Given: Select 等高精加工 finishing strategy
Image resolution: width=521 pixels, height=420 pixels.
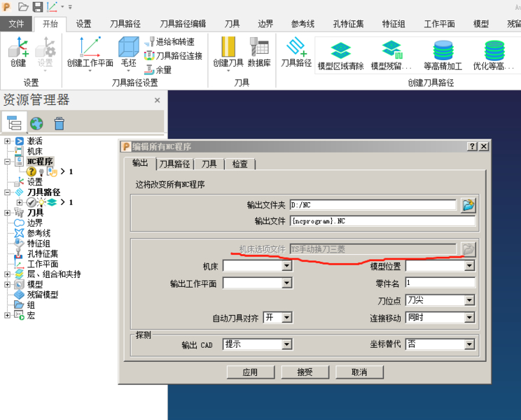Looking at the screenshot, I should (x=443, y=56).
